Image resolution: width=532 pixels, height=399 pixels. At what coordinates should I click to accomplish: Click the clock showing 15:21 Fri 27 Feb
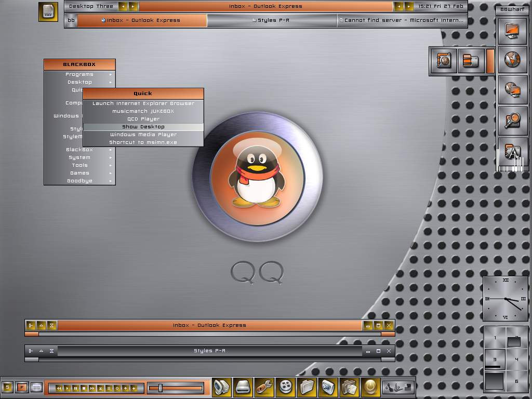tap(441, 6)
